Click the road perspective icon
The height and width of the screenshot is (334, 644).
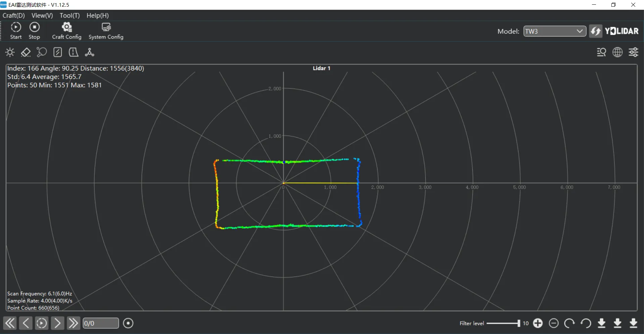tap(74, 52)
